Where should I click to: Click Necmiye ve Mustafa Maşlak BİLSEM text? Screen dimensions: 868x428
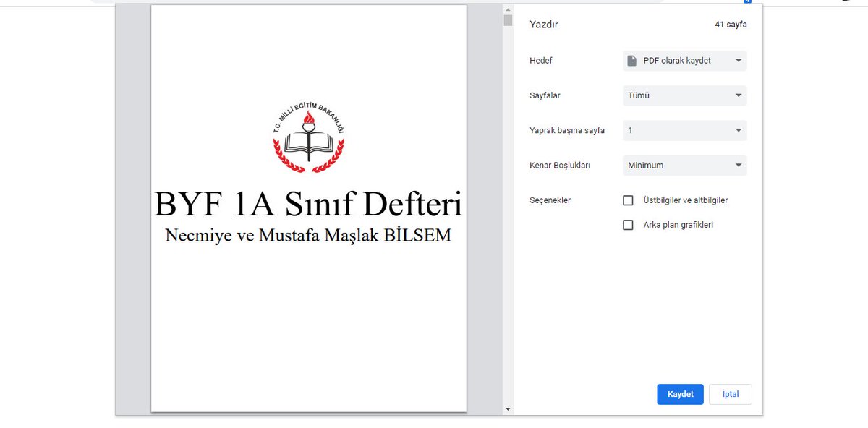[308, 236]
